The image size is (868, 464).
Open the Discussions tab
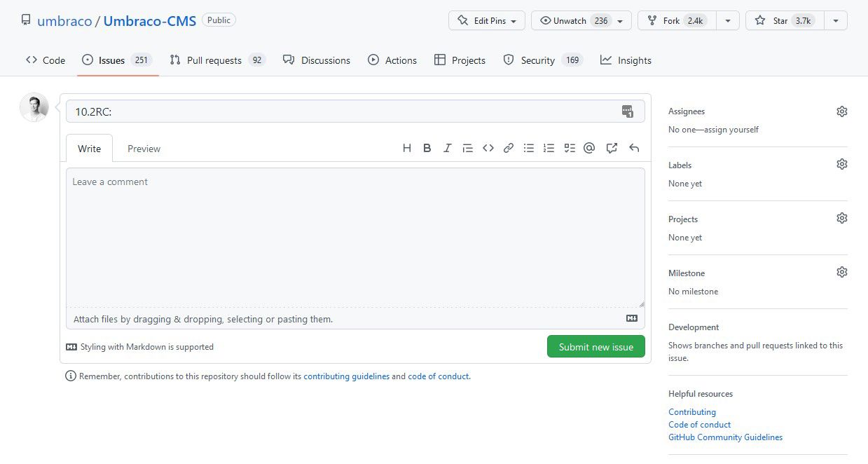(317, 60)
